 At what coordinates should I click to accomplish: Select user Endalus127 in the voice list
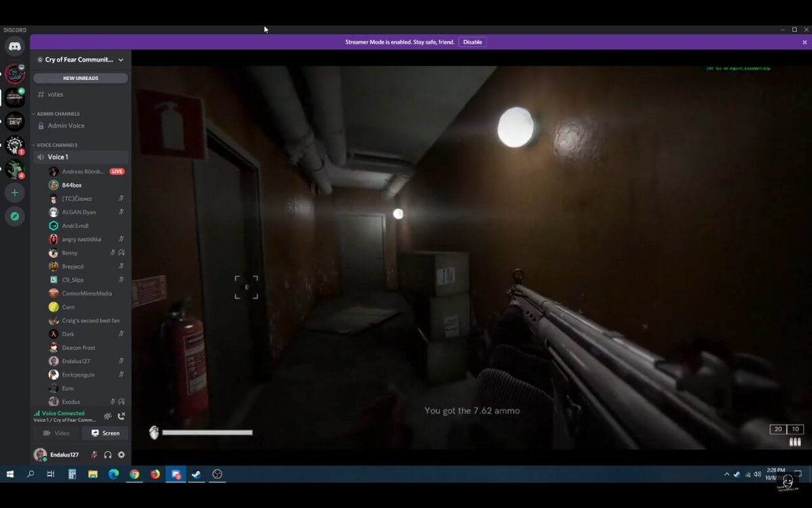coord(87,361)
